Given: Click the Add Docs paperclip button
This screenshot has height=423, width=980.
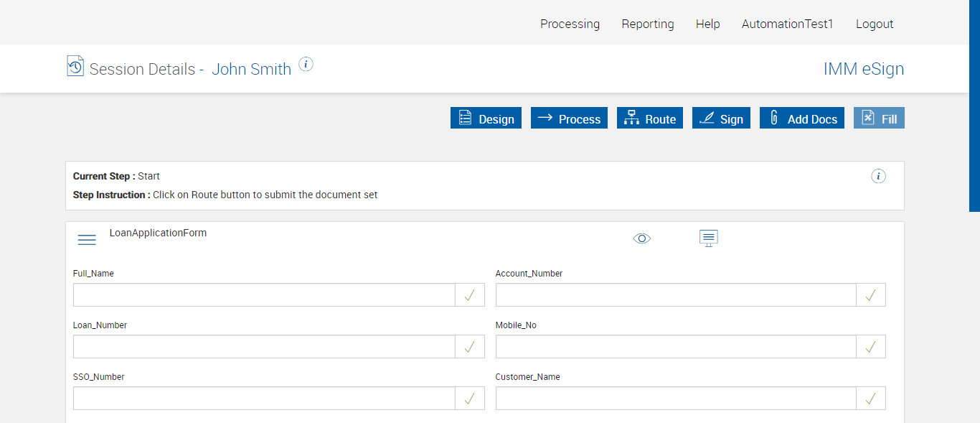Looking at the screenshot, I should pyautogui.click(x=802, y=118).
